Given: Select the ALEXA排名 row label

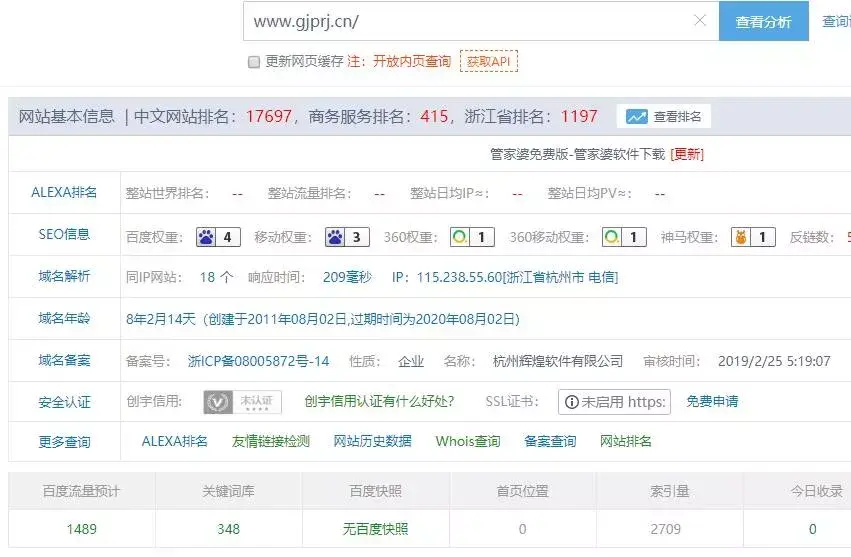Looking at the screenshot, I should point(64,193).
